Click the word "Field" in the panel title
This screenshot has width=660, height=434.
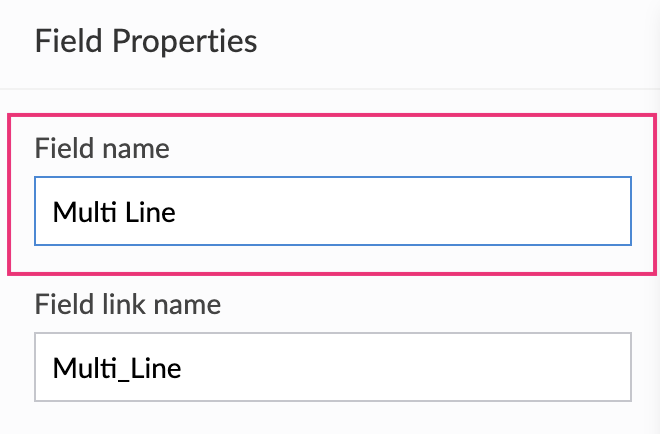[x=69, y=42]
